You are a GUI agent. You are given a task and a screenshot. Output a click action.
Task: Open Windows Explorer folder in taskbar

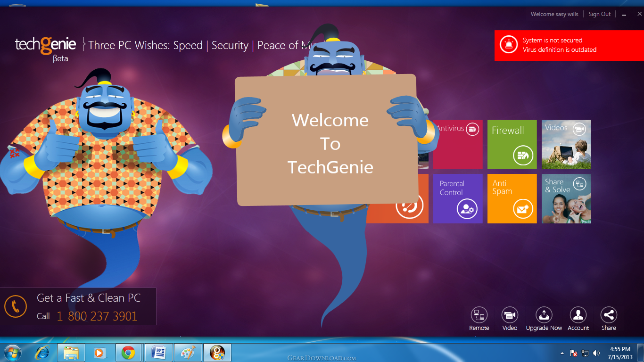(x=71, y=353)
